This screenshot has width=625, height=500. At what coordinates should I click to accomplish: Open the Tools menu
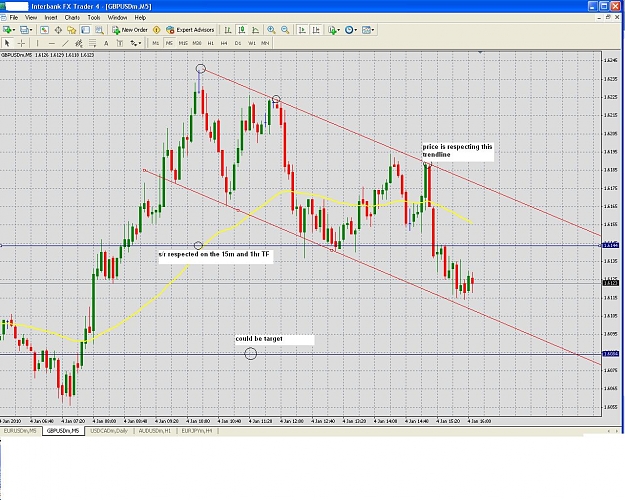[x=94, y=18]
